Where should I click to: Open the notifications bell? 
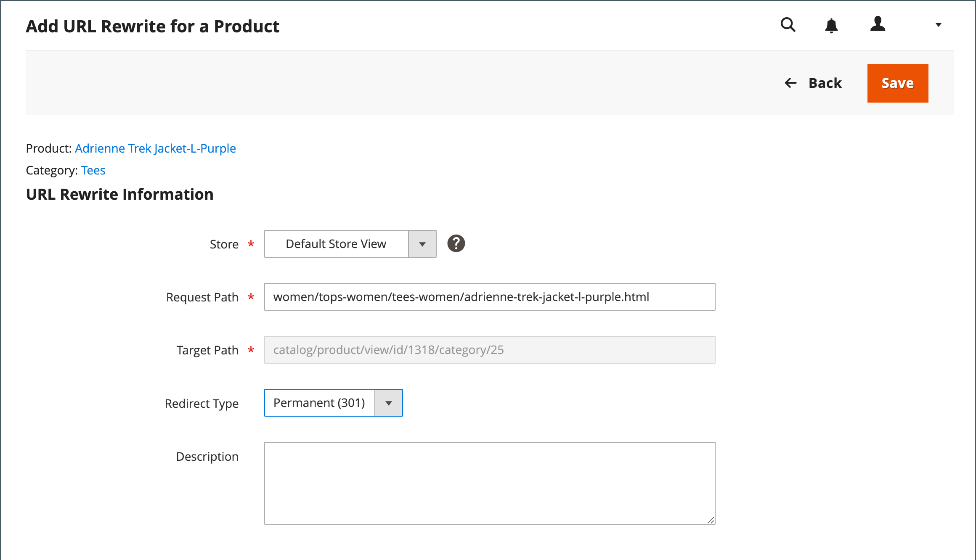click(831, 26)
